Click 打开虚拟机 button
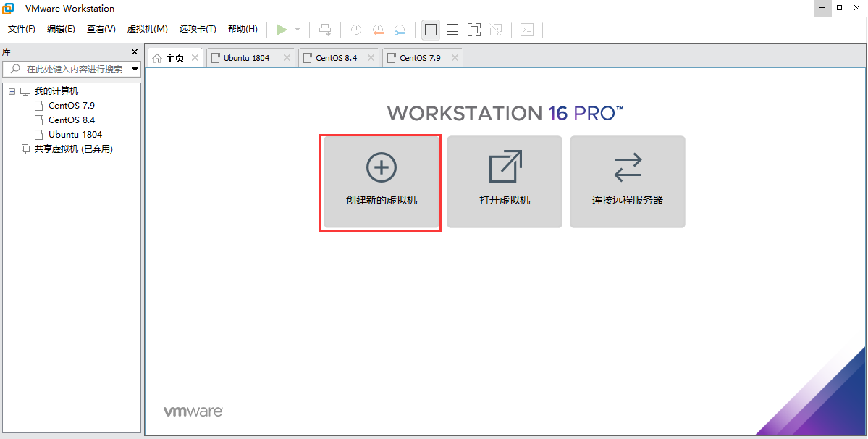This screenshot has height=439, width=868. [505, 182]
